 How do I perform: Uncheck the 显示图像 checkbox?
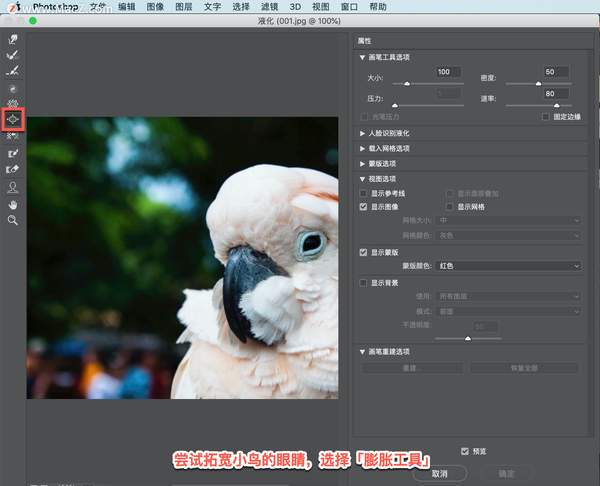[x=364, y=206]
